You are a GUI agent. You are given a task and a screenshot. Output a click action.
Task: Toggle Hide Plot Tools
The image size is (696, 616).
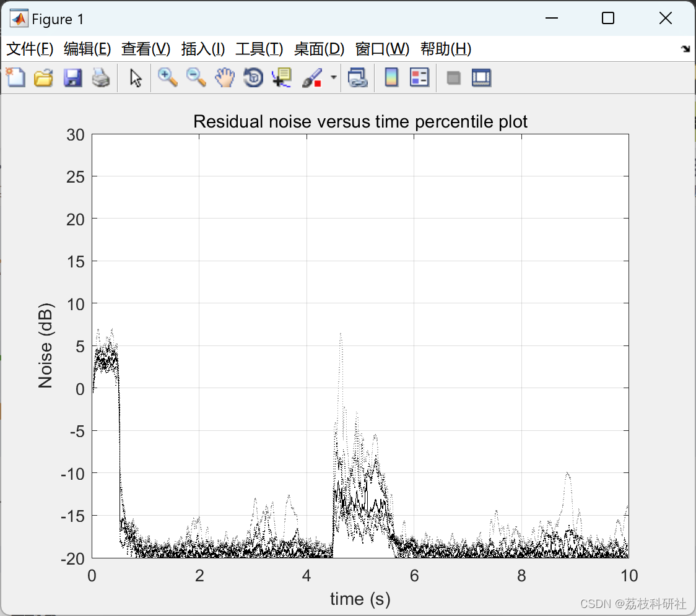[x=453, y=77]
